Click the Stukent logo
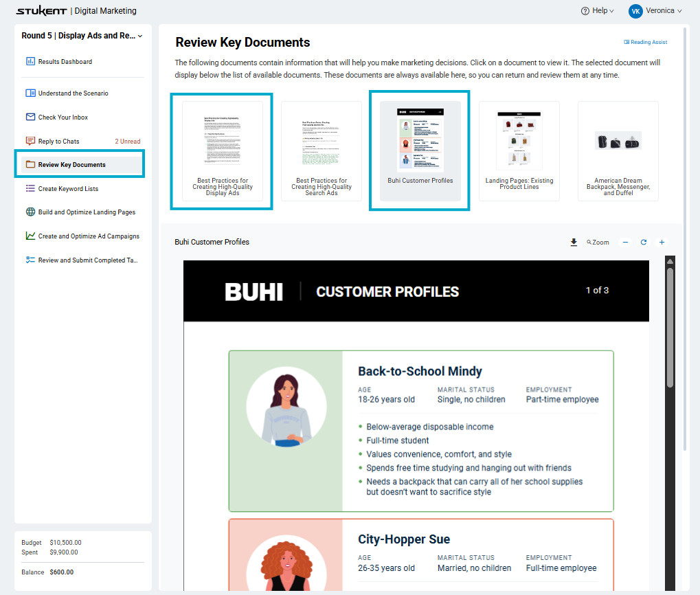 [41, 11]
